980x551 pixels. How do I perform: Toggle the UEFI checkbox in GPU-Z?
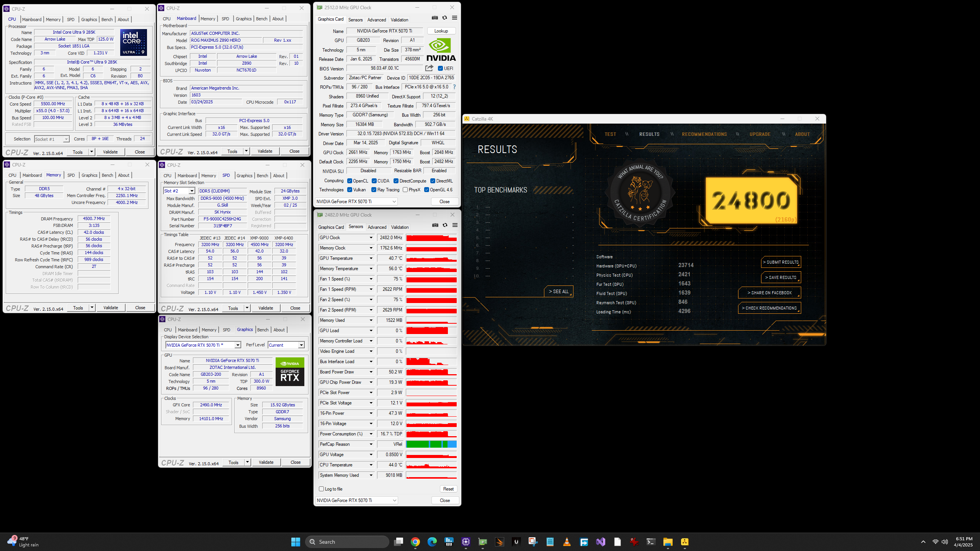click(x=440, y=68)
